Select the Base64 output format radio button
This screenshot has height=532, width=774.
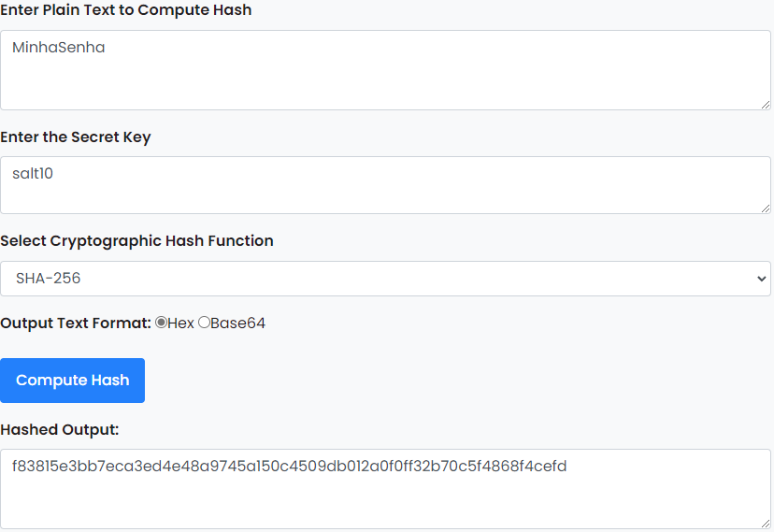(x=204, y=323)
